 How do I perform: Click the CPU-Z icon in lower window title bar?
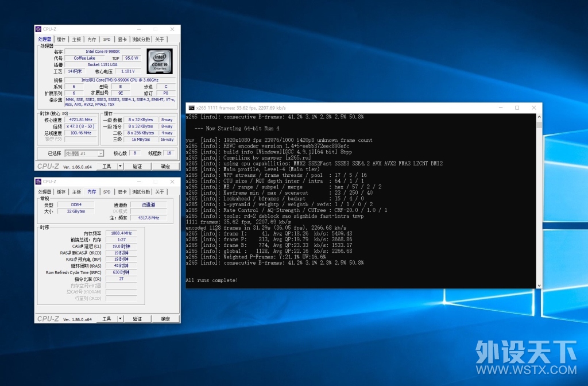[38, 182]
